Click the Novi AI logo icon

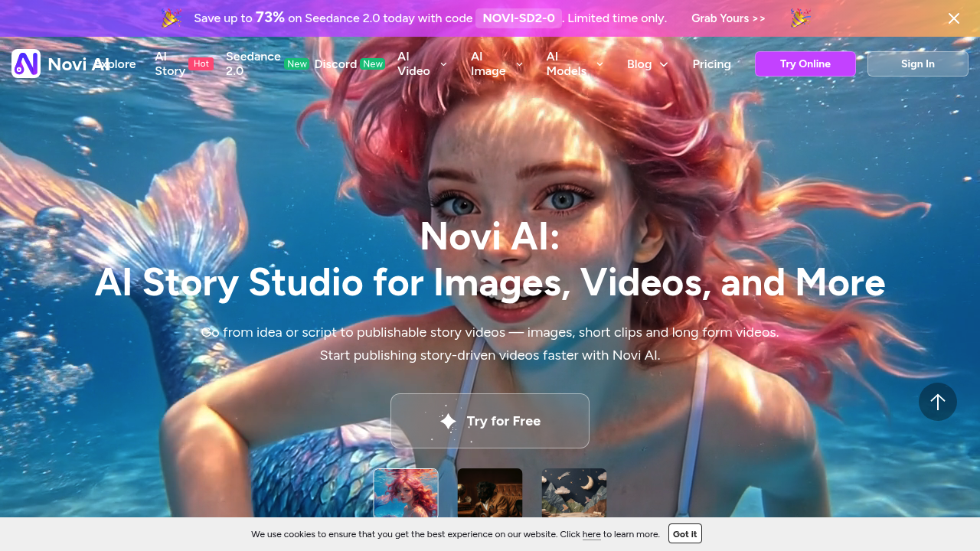(25, 63)
